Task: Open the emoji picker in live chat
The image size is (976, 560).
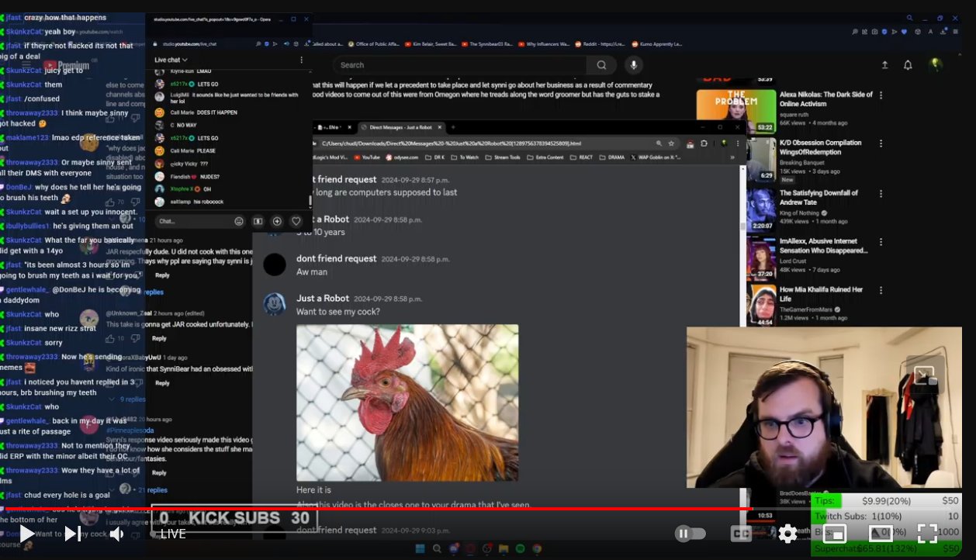Action: click(x=239, y=221)
